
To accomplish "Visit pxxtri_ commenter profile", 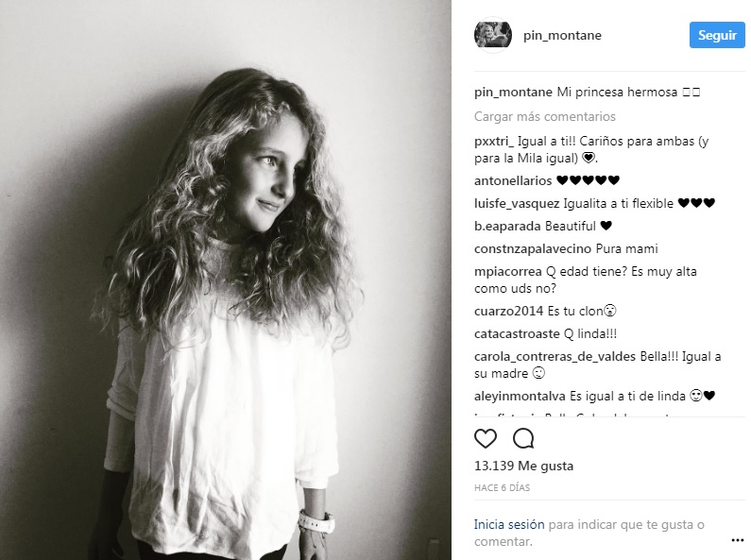I will pyautogui.click(x=494, y=142).
